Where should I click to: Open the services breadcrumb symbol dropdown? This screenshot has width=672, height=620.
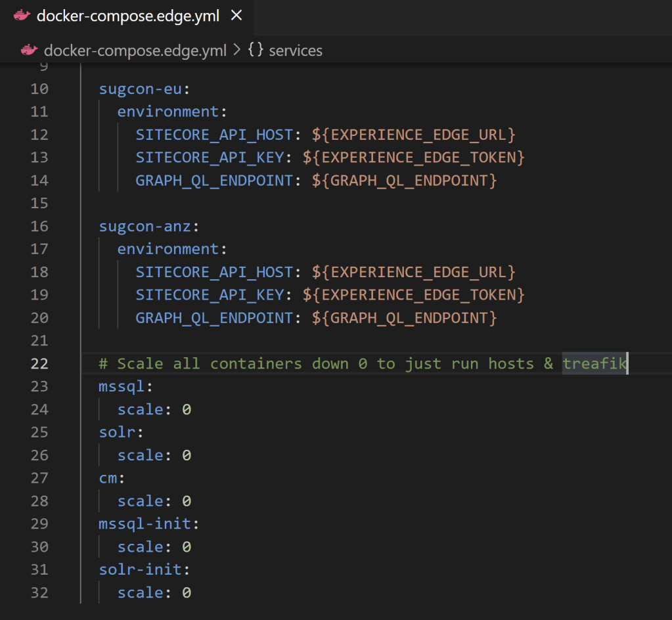coord(296,51)
